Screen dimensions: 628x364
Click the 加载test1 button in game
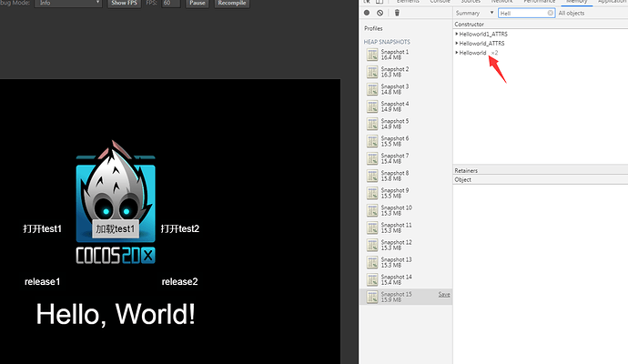click(x=116, y=228)
